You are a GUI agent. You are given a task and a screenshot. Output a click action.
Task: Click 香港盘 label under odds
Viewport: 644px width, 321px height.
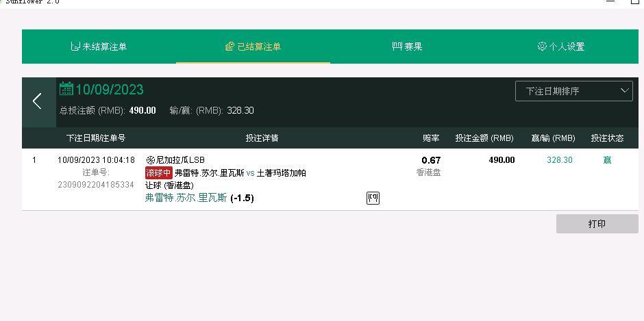(428, 172)
